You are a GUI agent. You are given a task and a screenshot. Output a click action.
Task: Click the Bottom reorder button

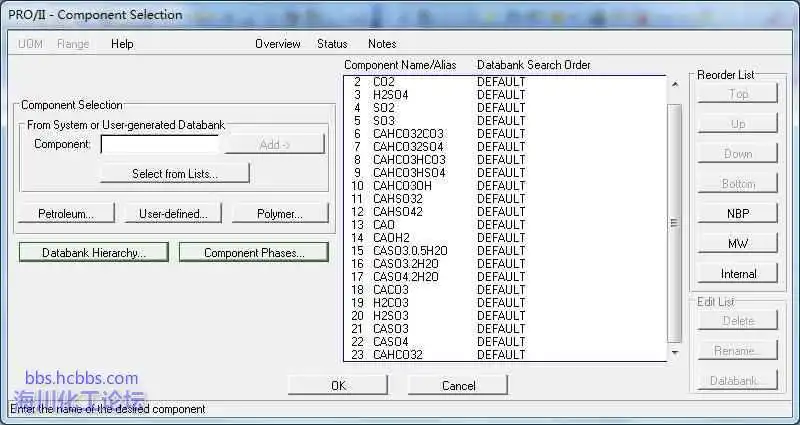738,184
